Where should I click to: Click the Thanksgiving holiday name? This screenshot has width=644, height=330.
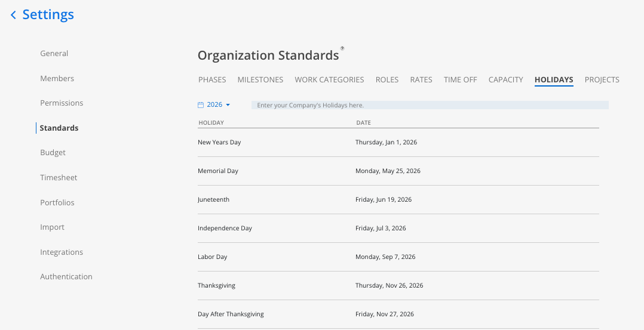[x=216, y=285]
